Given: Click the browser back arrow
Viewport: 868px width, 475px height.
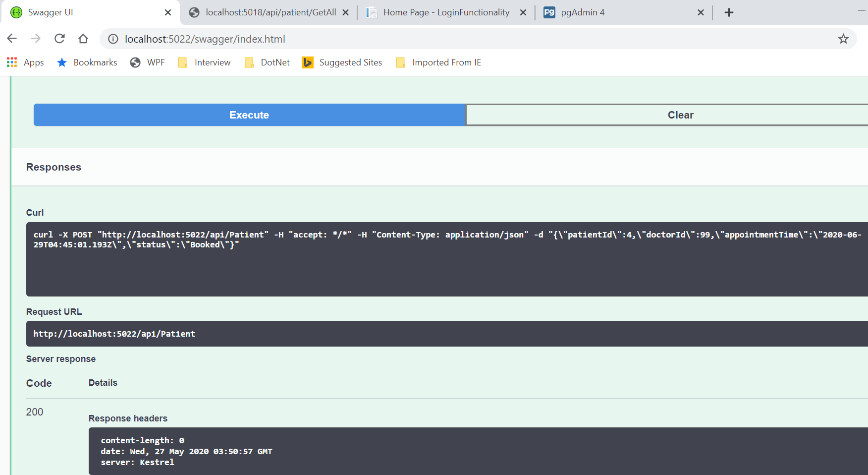Looking at the screenshot, I should (12, 39).
